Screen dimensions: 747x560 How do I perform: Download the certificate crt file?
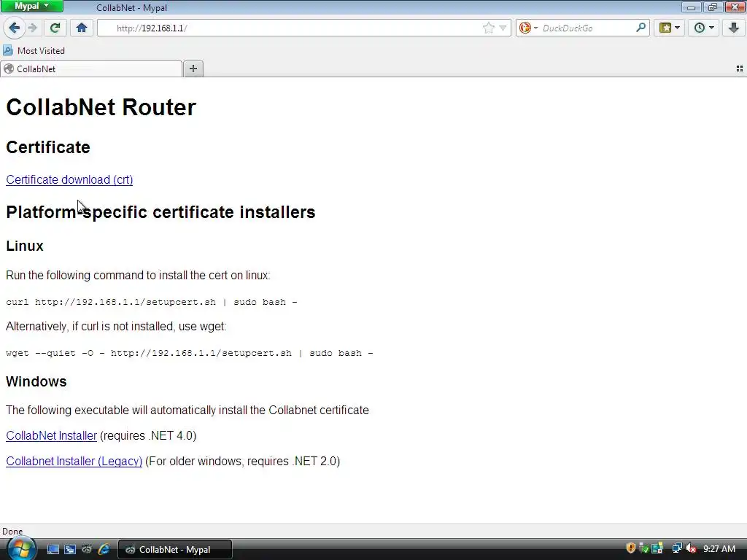pos(69,179)
